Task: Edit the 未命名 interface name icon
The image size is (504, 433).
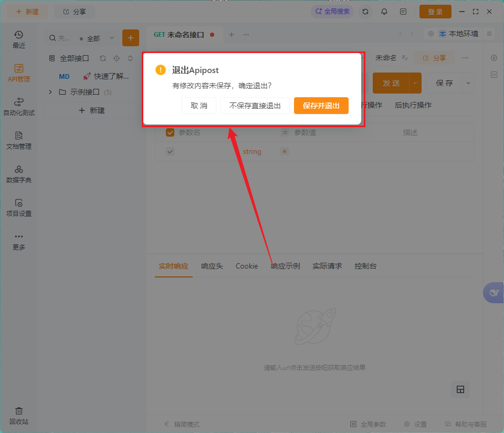Action: (x=405, y=58)
